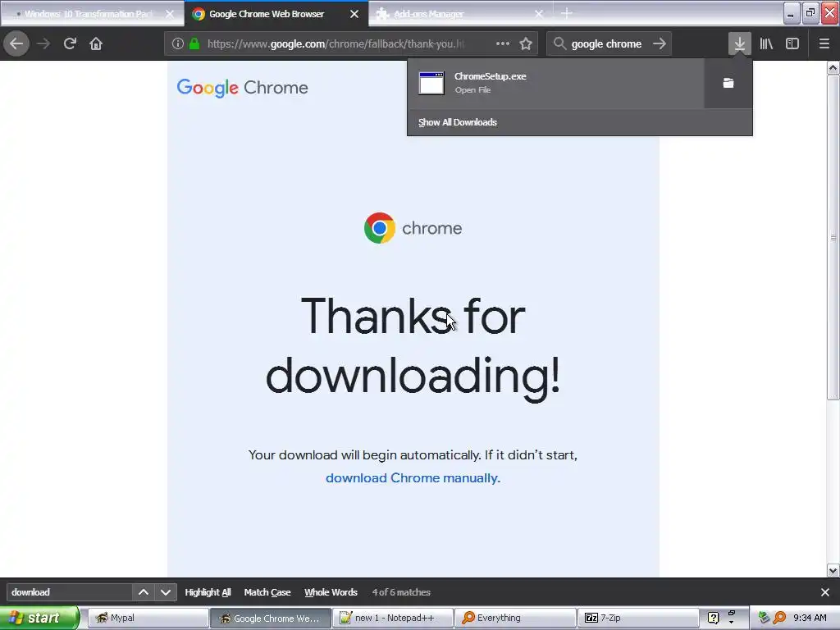Submit search with the arrow button
This screenshot has width=840, height=630.
coord(660,44)
